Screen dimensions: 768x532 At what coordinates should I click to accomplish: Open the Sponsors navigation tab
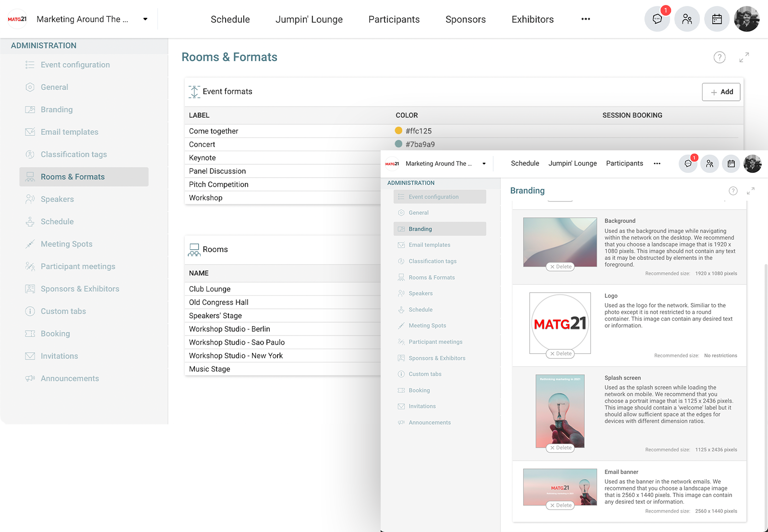pyautogui.click(x=465, y=20)
